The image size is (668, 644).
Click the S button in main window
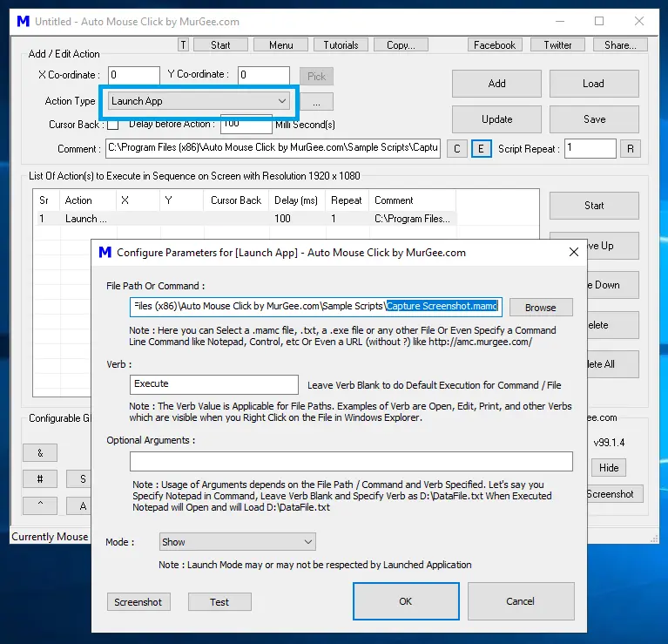coord(79,479)
